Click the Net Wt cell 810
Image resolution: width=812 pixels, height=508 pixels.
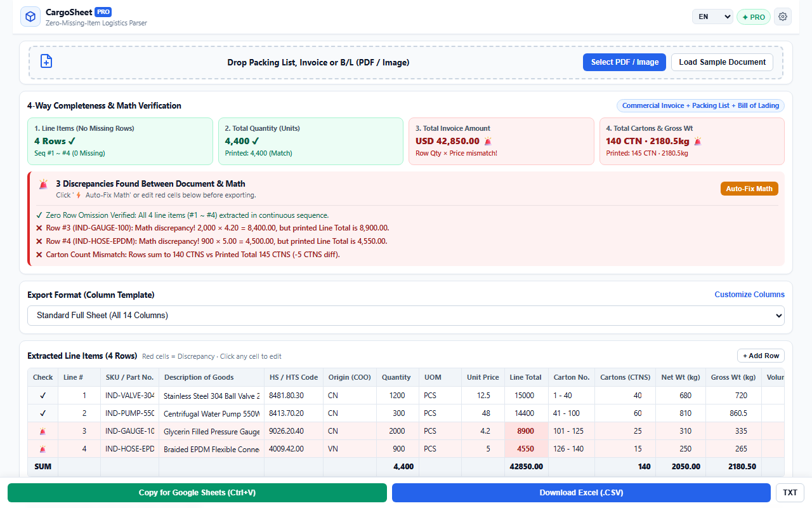pyautogui.click(x=682, y=413)
